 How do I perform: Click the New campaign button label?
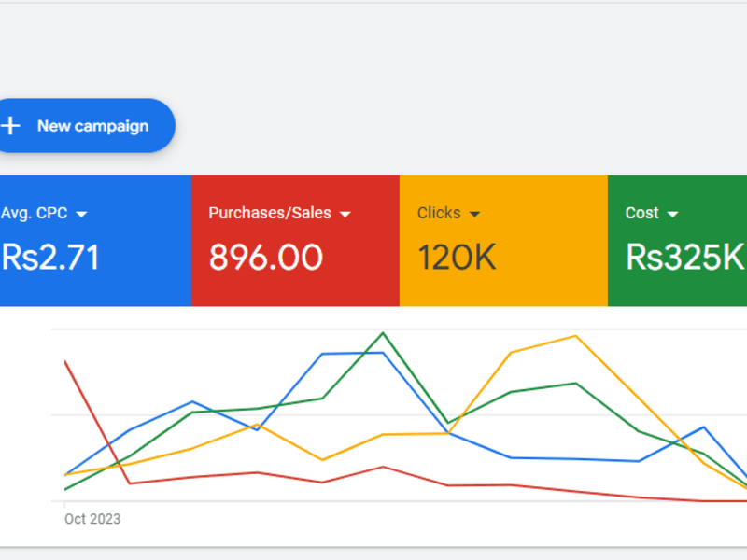click(x=92, y=126)
